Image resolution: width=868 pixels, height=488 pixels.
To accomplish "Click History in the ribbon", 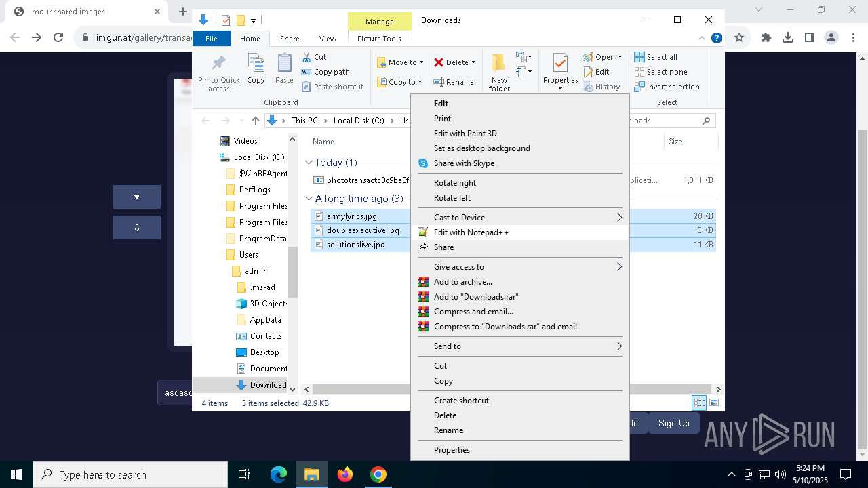I will [601, 87].
